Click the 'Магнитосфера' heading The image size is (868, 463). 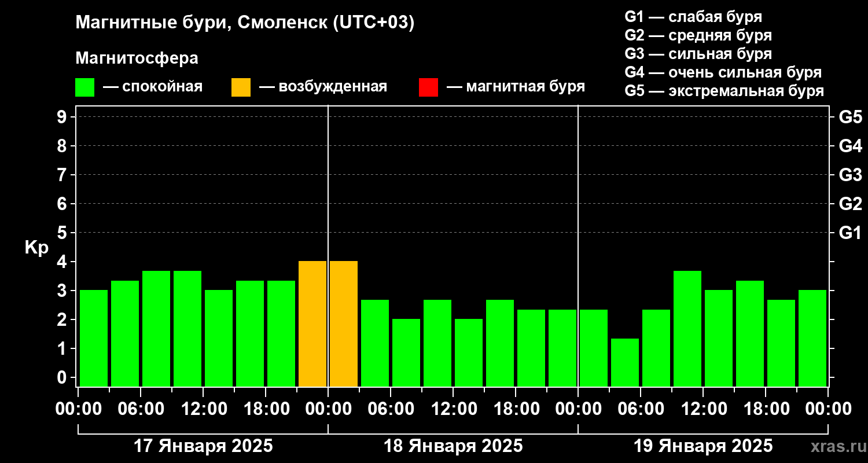[x=137, y=58]
